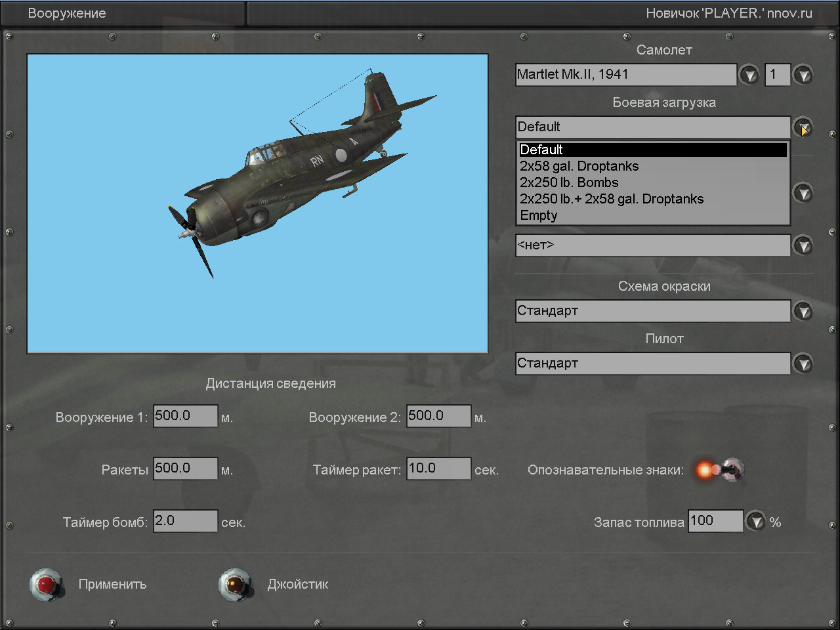840x630 pixels.
Task: Click the Самолет section label
Action: (x=664, y=50)
